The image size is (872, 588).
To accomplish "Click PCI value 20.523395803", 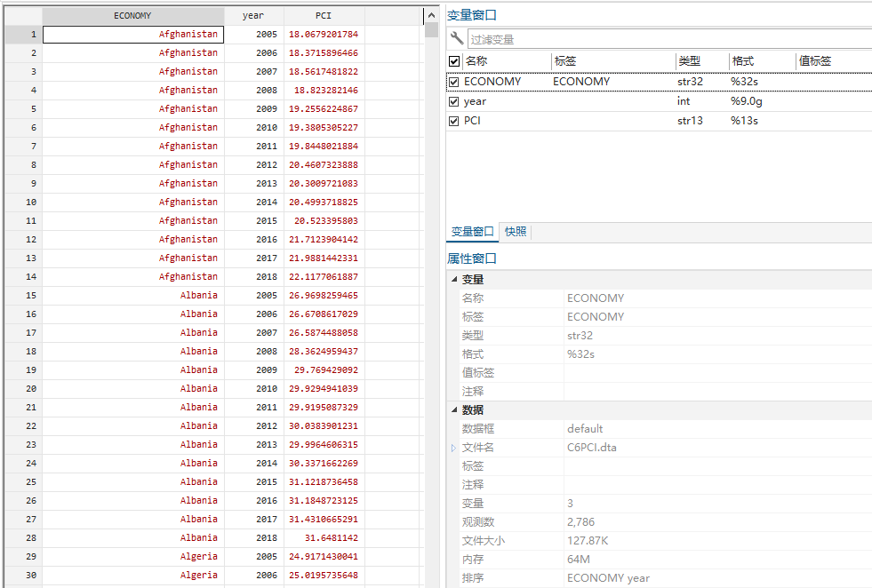I will (324, 221).
